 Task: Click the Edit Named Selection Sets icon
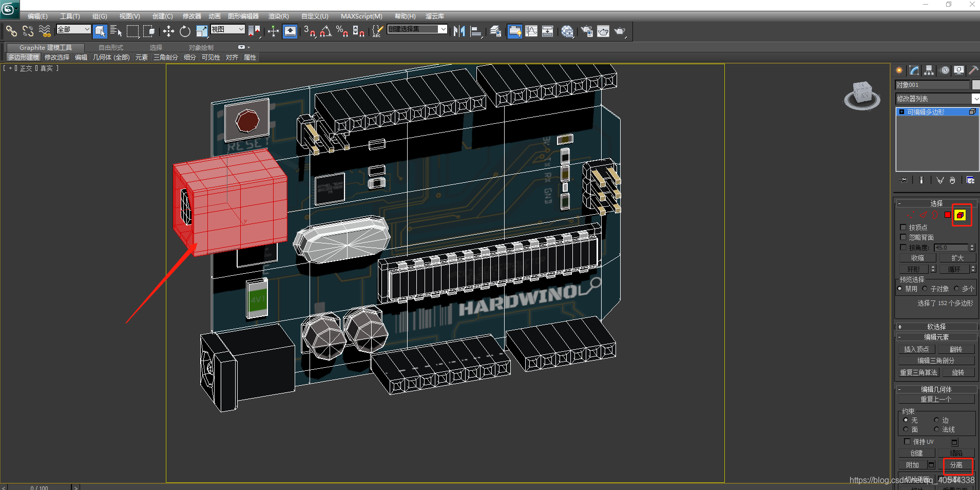click(x=377, y=31)
